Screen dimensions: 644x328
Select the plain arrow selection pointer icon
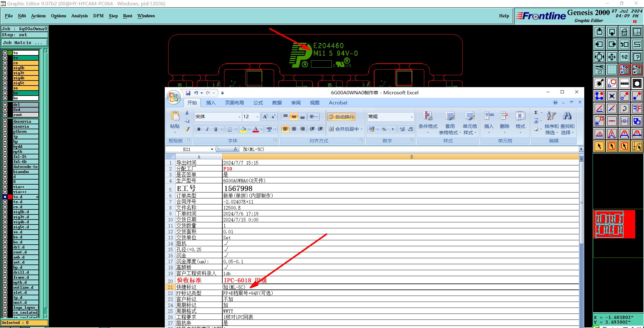[x=599, y=146]
